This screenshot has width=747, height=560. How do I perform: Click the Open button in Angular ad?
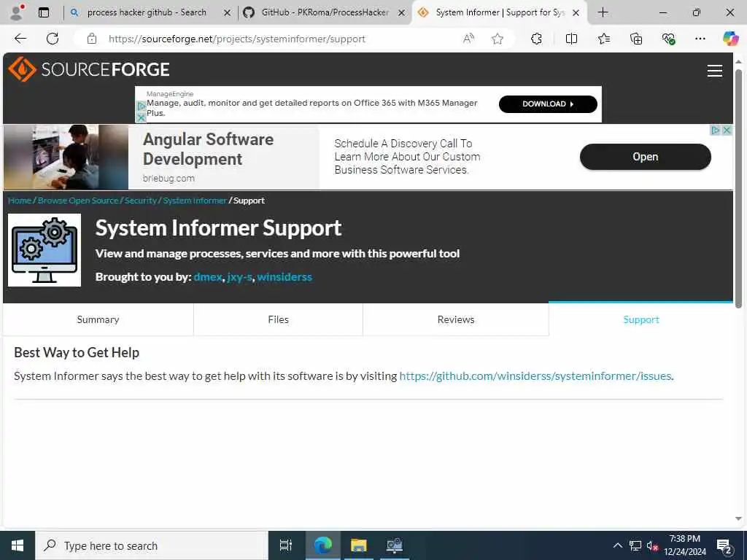[645, 157]
